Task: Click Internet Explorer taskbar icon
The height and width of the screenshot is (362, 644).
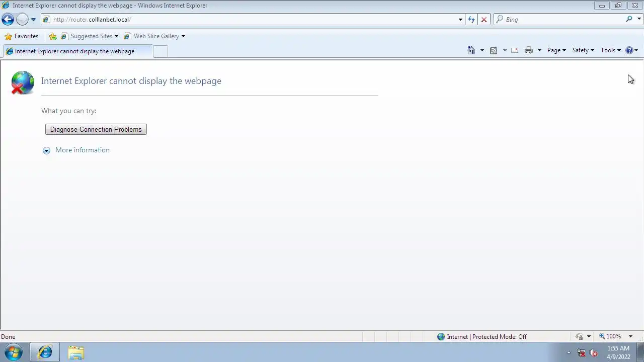Action: pos(45,352)
